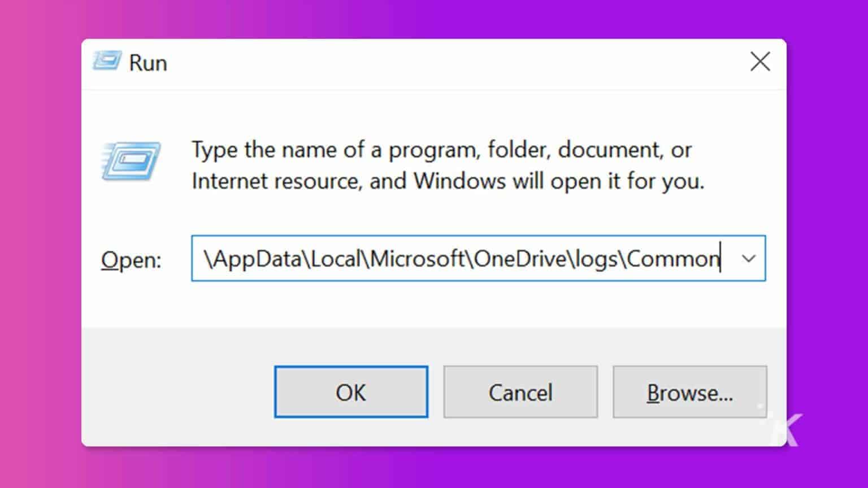Click the Browse... button
The width and height of the screenshot is (868, 488).
pyautogui.click(x=689, y=392)
